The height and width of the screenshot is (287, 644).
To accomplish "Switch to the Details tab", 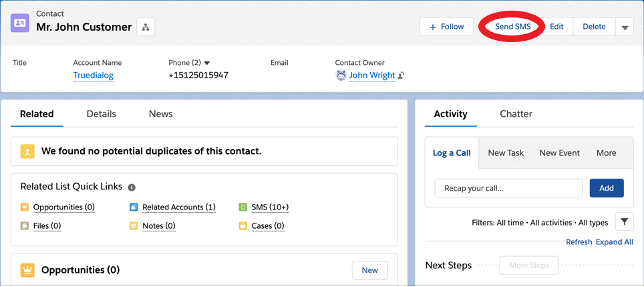I will click(x=101, y=114).
